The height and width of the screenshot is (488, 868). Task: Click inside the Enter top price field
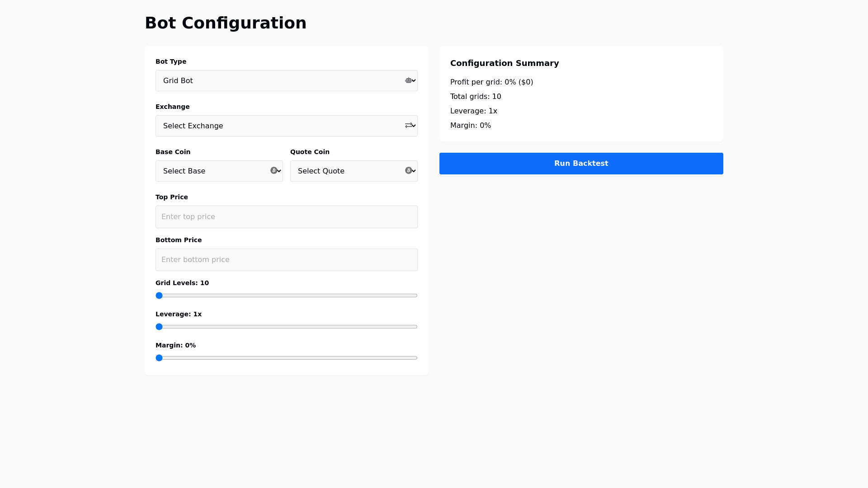(x=286, y=217)
